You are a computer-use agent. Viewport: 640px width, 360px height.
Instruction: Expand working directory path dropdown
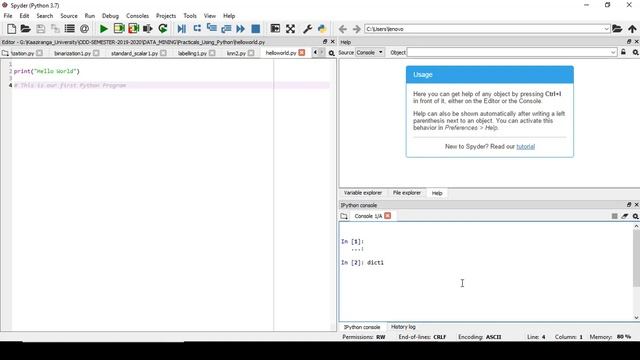(606, 29)
